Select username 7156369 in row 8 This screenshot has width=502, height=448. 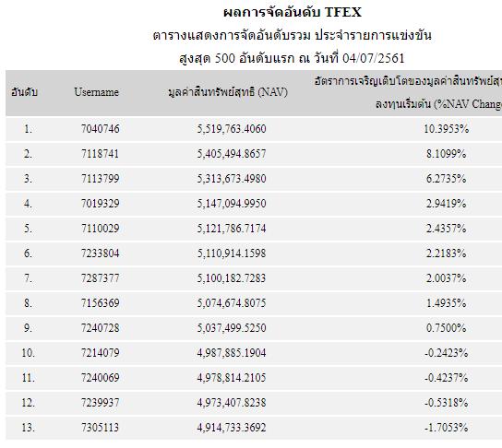click(x=101, y=303)
